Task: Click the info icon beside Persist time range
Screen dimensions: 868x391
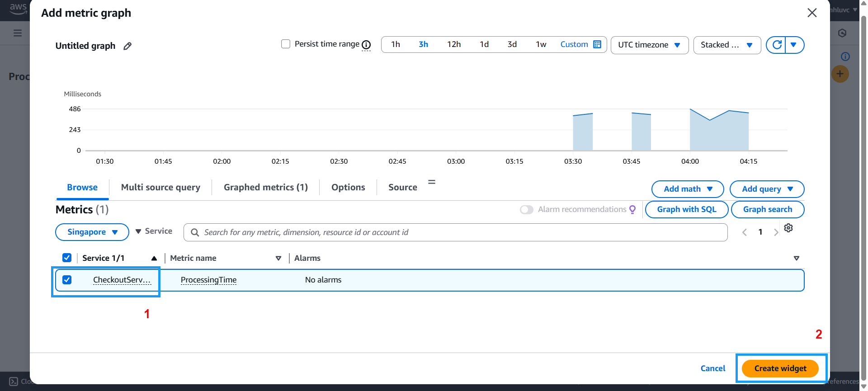Action: pos(366,45)
